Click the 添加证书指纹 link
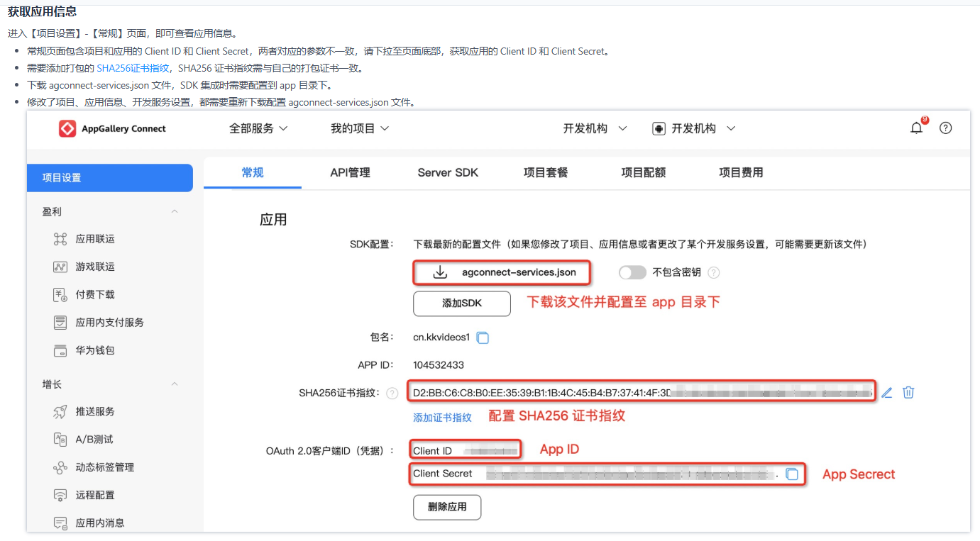The height and width of the screenshot is (541, 980). tap(442, 418)
